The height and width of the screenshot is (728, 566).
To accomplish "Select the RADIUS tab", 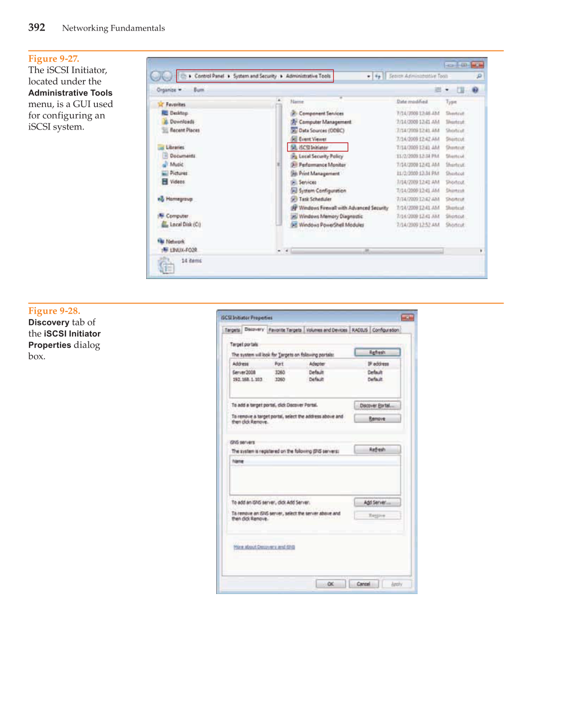I will 359,330.
